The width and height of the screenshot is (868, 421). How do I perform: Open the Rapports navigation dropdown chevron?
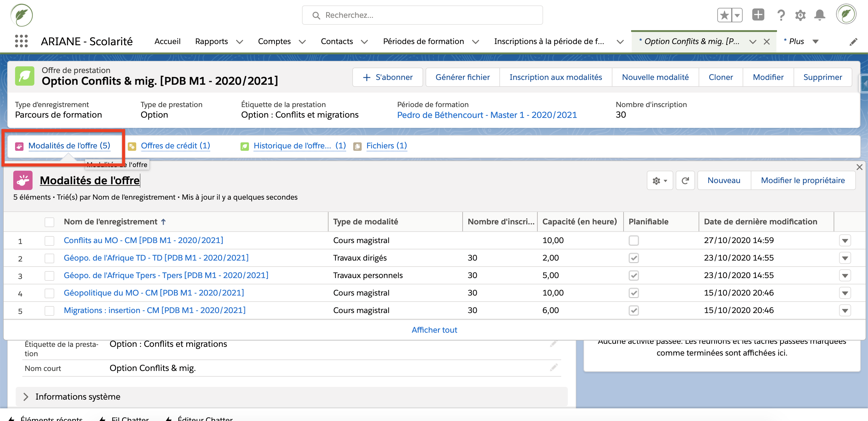(240, 42)
